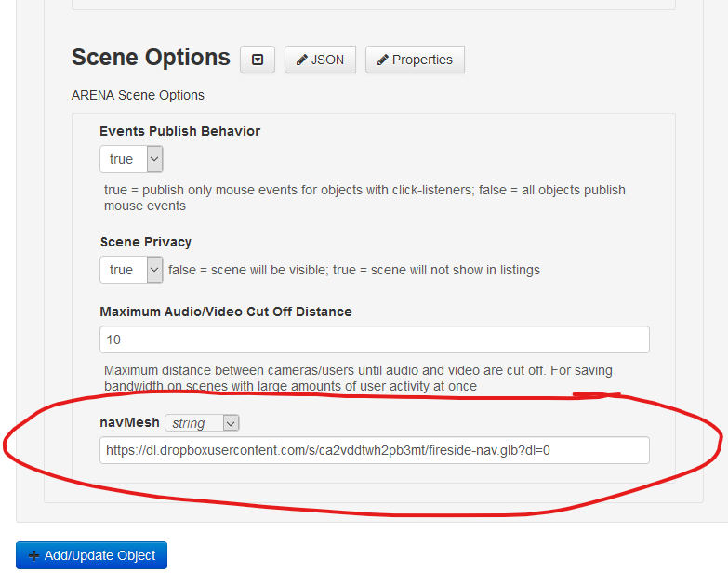Click the plus icon on Add/Update Object
The width and height of the screenshot is (728, 585).
tap(33, 555)
